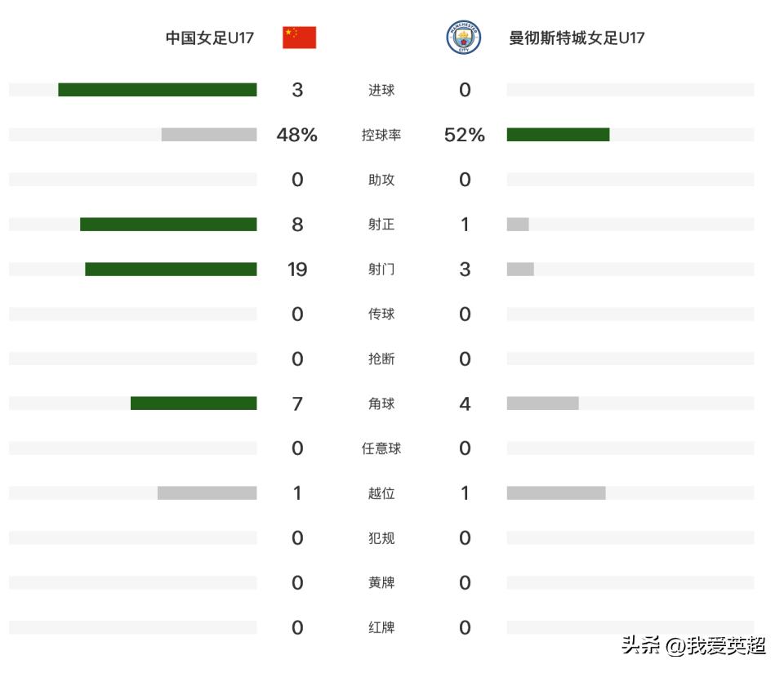Select the 越位 stat label
This screenshot has height=673, width=784.
pyautogui.click(x=381, y=493)
